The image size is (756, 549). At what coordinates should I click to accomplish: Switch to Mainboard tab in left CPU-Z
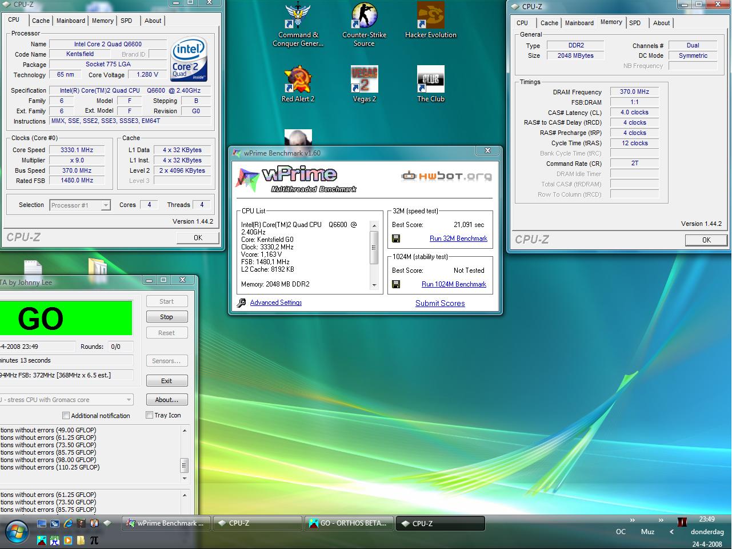71,21
